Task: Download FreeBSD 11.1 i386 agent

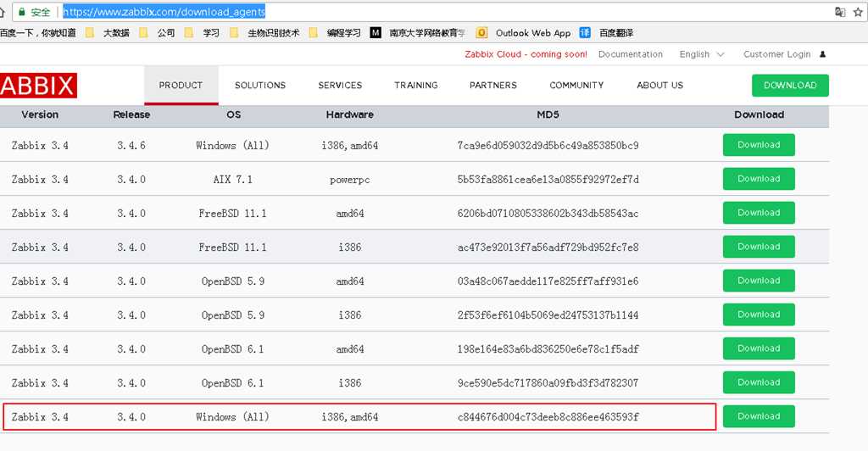Action: coord(759,247)
